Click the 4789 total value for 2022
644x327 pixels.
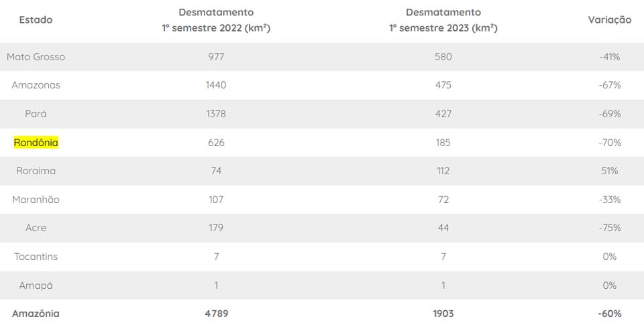point(216,314)
